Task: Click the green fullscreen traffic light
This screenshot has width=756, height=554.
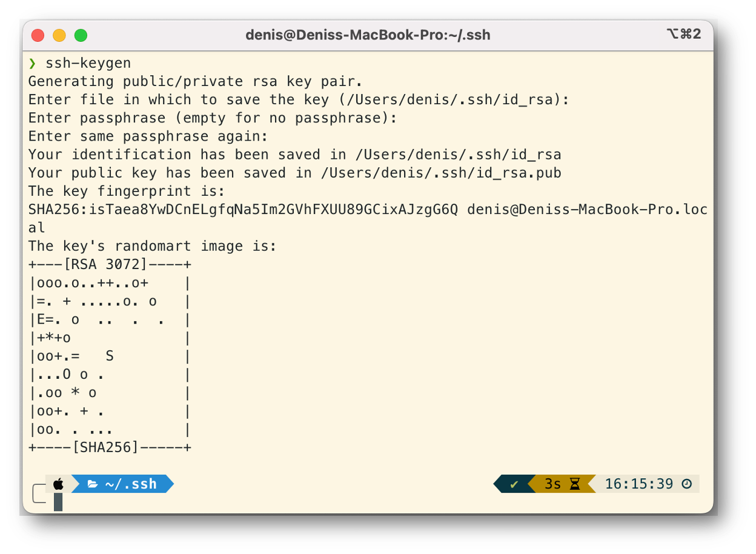Action: click(x=81, y=35)
